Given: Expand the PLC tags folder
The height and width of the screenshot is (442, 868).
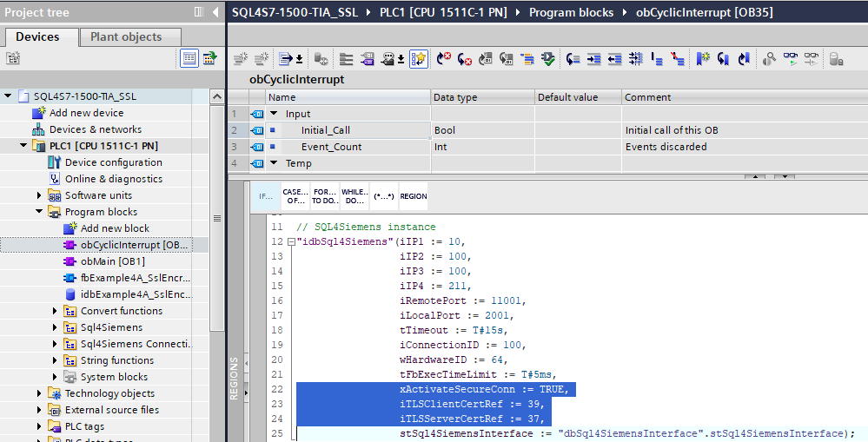Looking at the screenshot, I should tap(39, 426).
